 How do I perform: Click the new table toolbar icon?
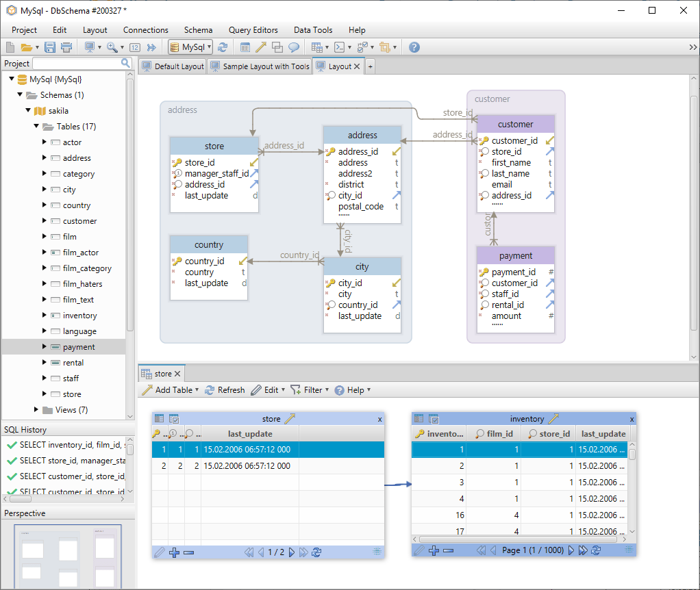pyautogui.click(x=245, y=47)
